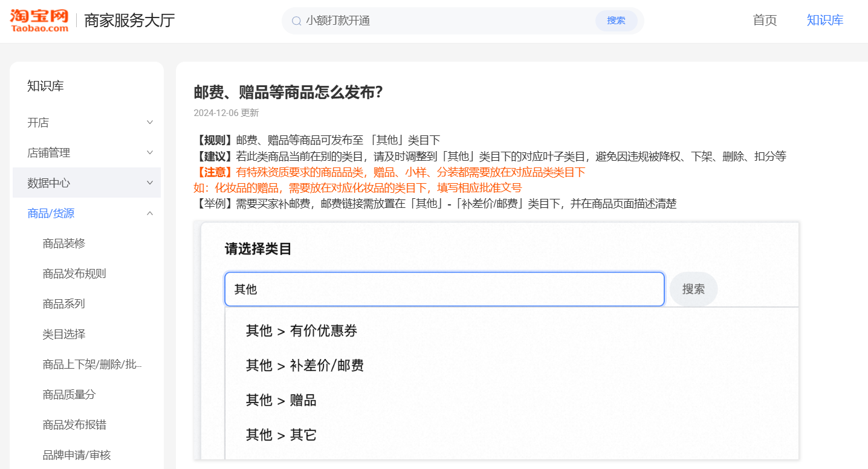The image size is (868, 469).
Task: Open the 首页 tab
Action: (x=765, y=20)
